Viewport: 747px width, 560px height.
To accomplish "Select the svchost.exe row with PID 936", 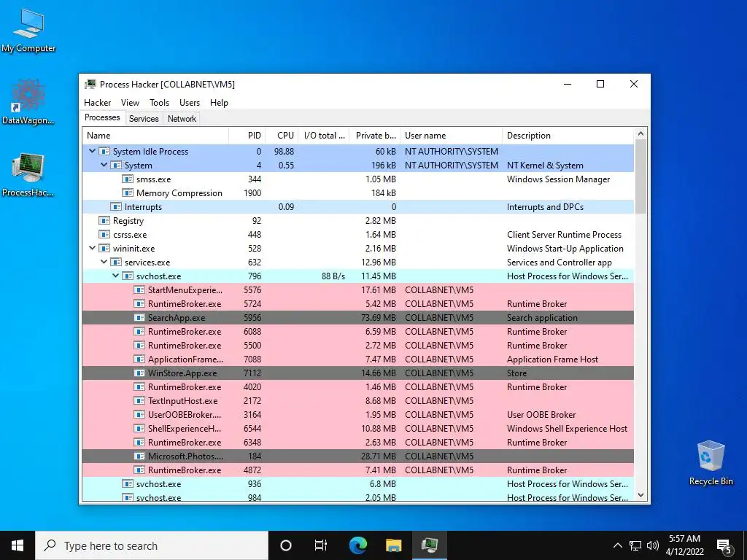I will pyautogui.click(x=357, y=484).
